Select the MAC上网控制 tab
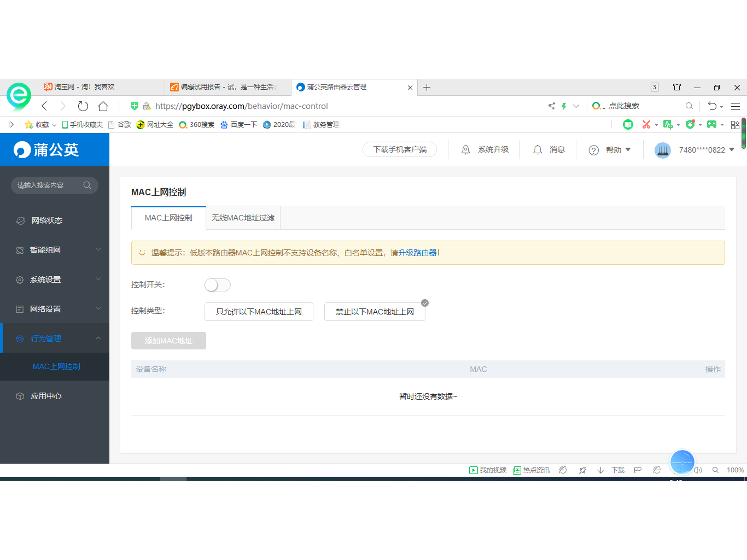Image resolution: width=747 pixels, height=560 pixels. coord(168,218)
